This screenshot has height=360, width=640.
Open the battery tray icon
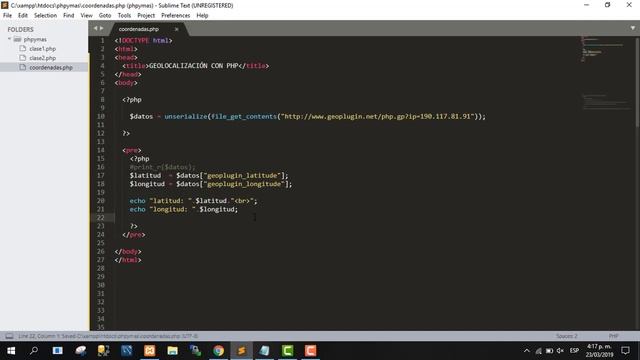pyautogui.click(x=549, y=351)
